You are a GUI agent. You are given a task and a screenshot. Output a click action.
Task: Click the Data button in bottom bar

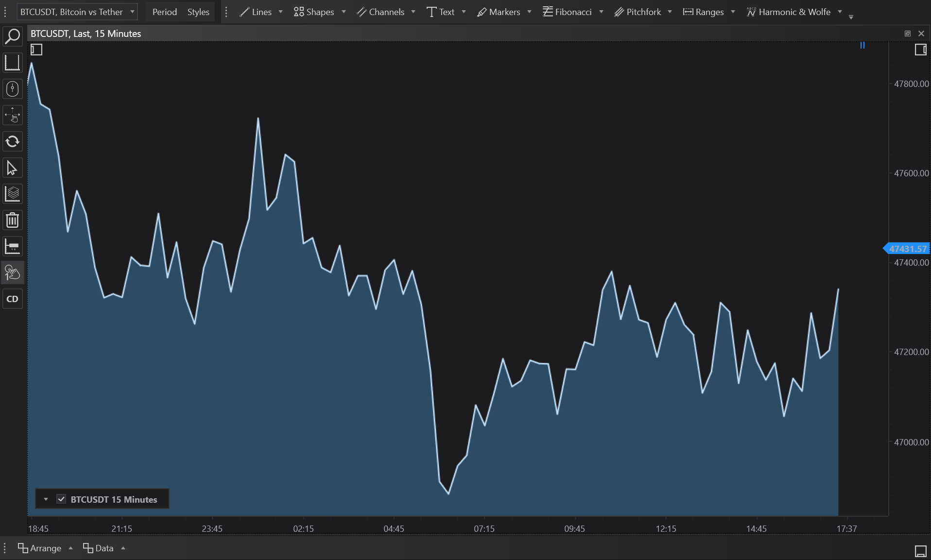(x=99, y=548)
